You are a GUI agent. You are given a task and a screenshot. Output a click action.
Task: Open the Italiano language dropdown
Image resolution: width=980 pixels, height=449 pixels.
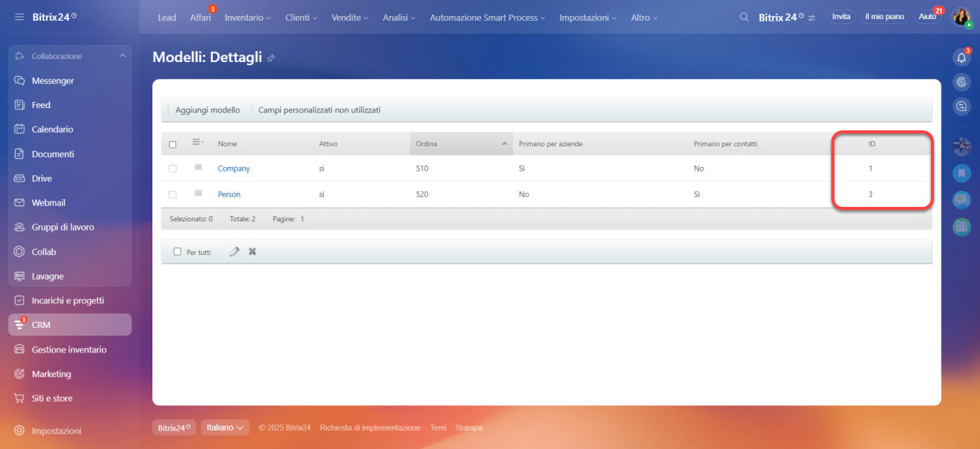pos(225,428)
